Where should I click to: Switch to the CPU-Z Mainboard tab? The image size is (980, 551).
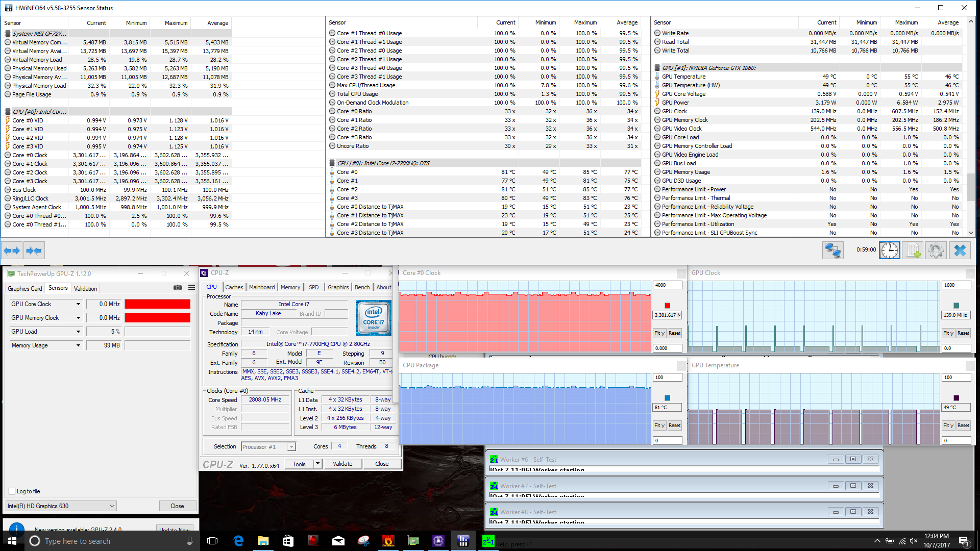pyautogui.click(x=261, y=287)
